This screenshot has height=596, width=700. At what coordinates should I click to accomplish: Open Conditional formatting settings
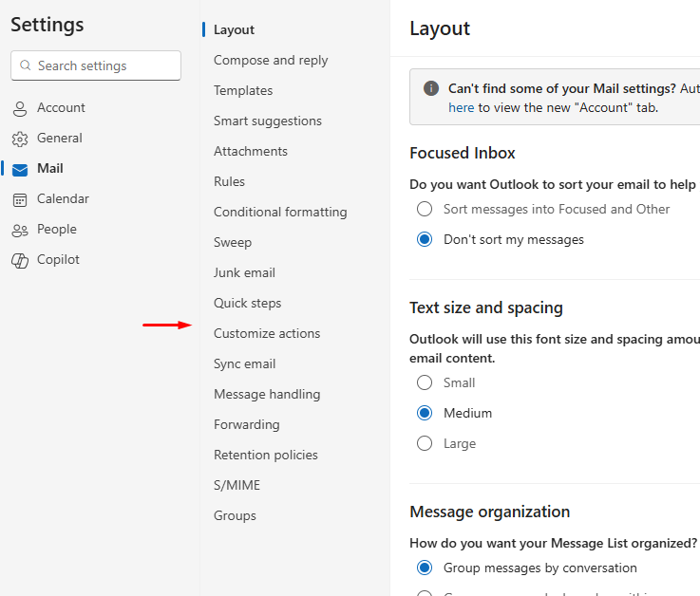click(x=280, y=212)
